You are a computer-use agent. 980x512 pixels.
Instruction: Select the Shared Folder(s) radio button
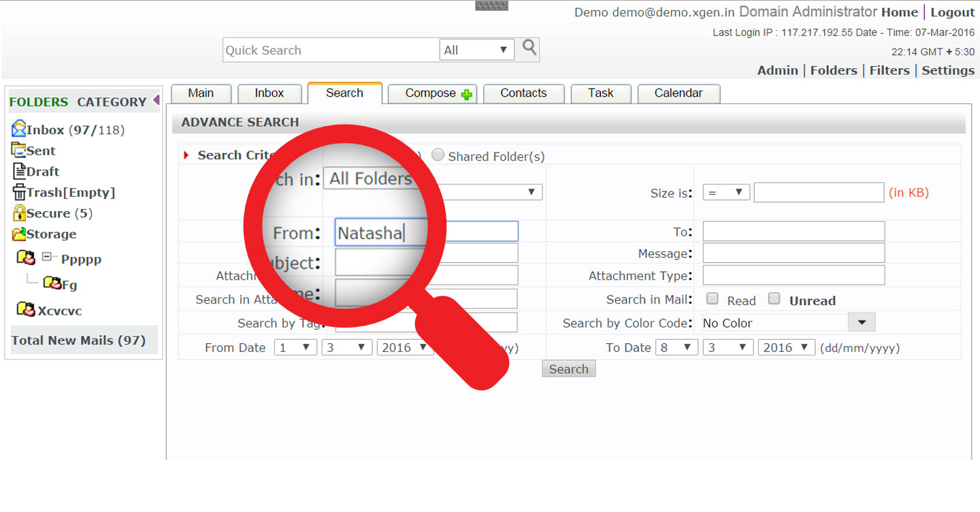[438, 155]
